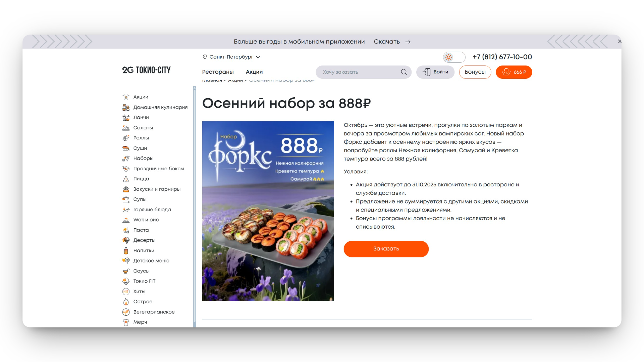The width and height of the screenshot is (644, 362).
Task: Click the Хиты flame icon
Action: point(126,291)
